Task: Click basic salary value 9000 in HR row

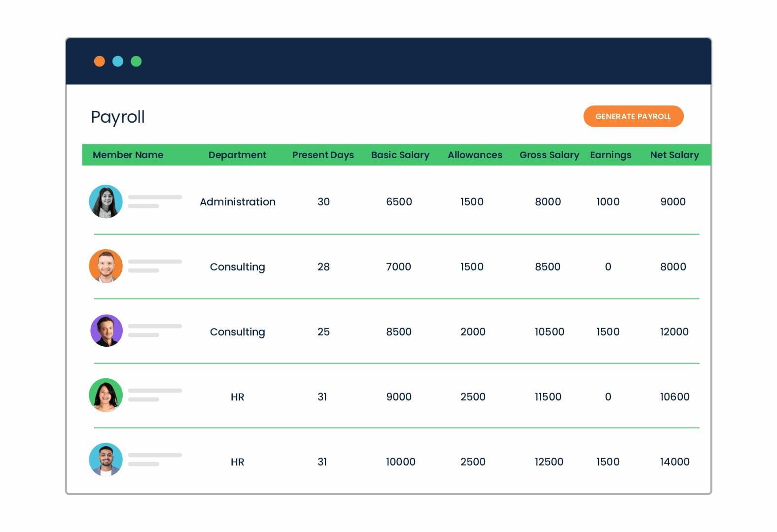Action: coord(399,397)
